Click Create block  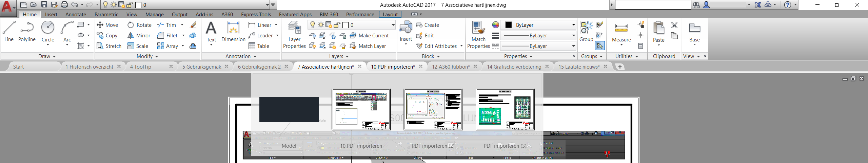(427, 25)
